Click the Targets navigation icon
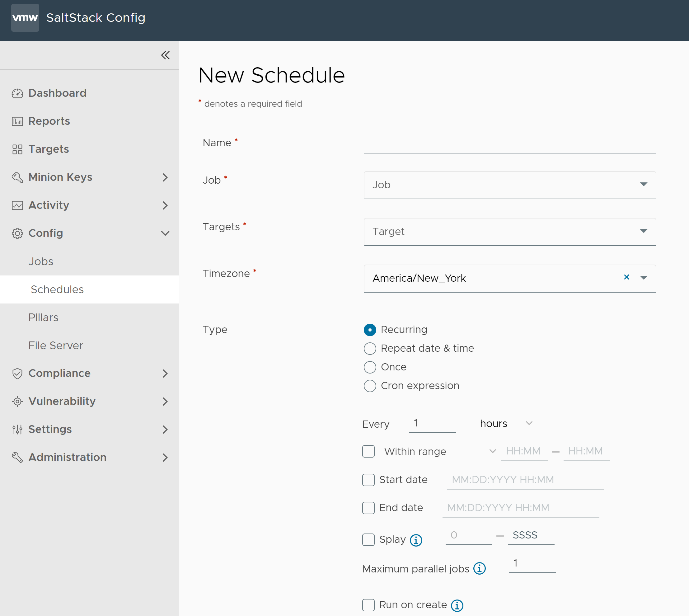The image size is (689, 616). point(16,149)
